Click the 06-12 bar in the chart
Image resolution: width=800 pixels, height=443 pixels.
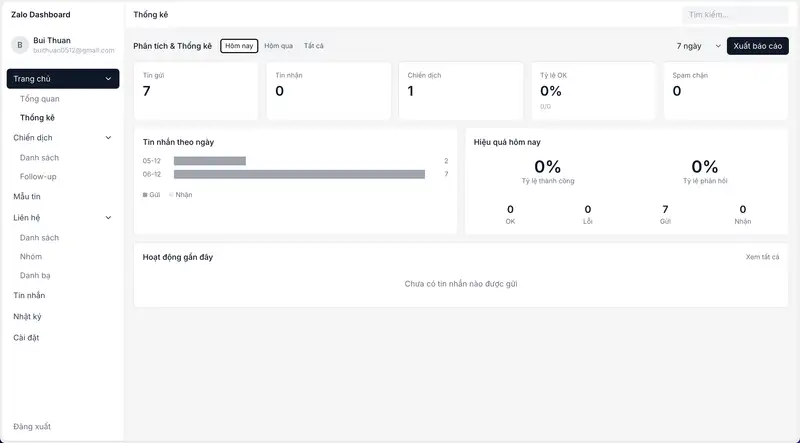(299, 174)
